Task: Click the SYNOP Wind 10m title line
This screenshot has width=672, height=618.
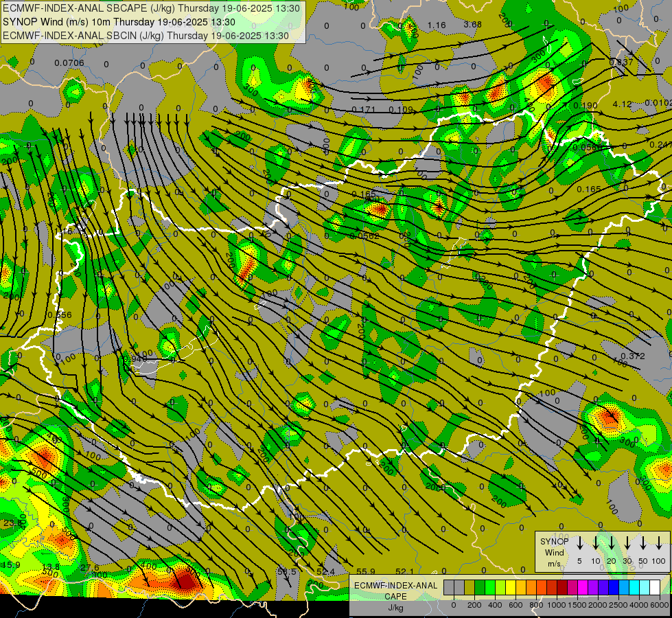Action: point(119,22)
